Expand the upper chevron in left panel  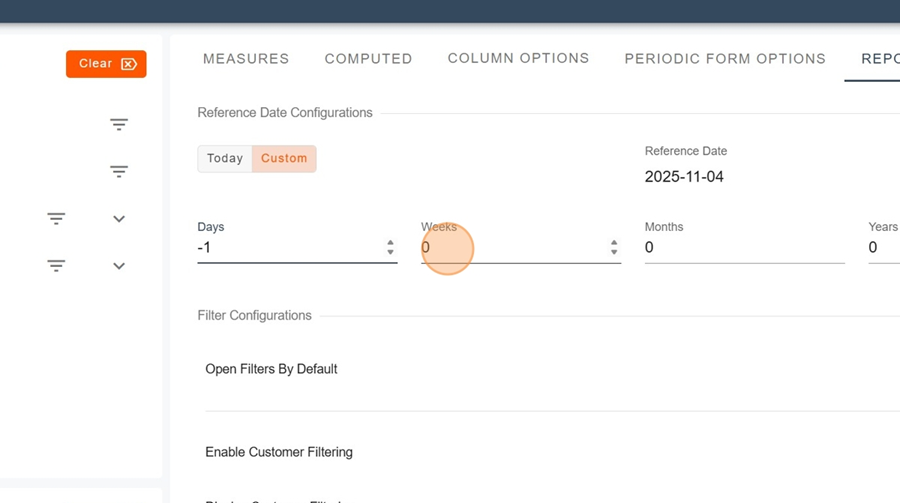pyautogui.click(x=119, y=219)
